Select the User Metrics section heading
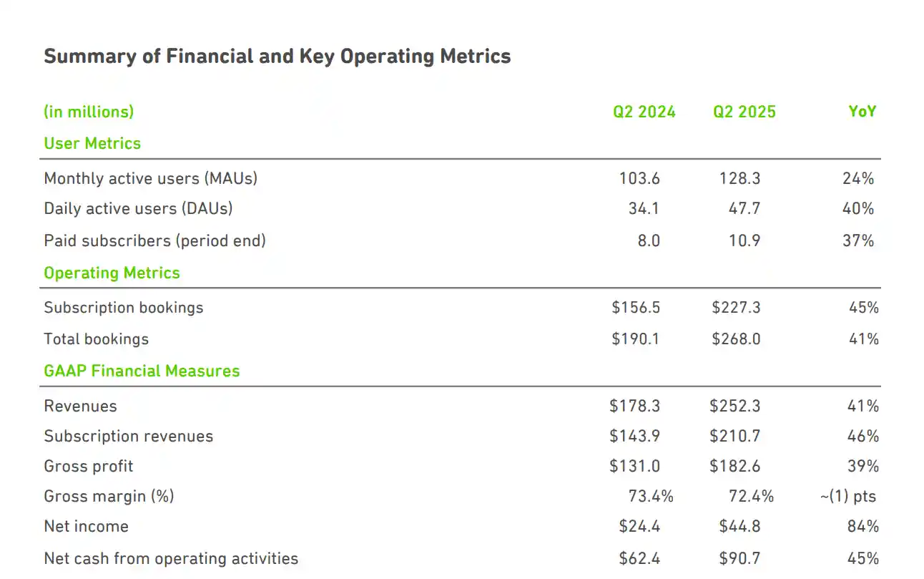 pyautogui.click(x=92, y=143)
